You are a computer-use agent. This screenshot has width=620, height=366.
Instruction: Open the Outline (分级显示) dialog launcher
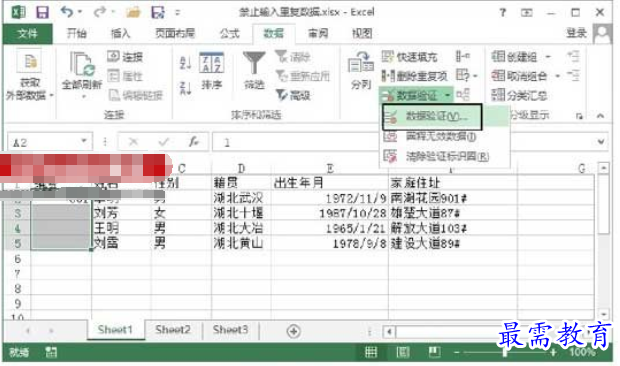[579, 116]
